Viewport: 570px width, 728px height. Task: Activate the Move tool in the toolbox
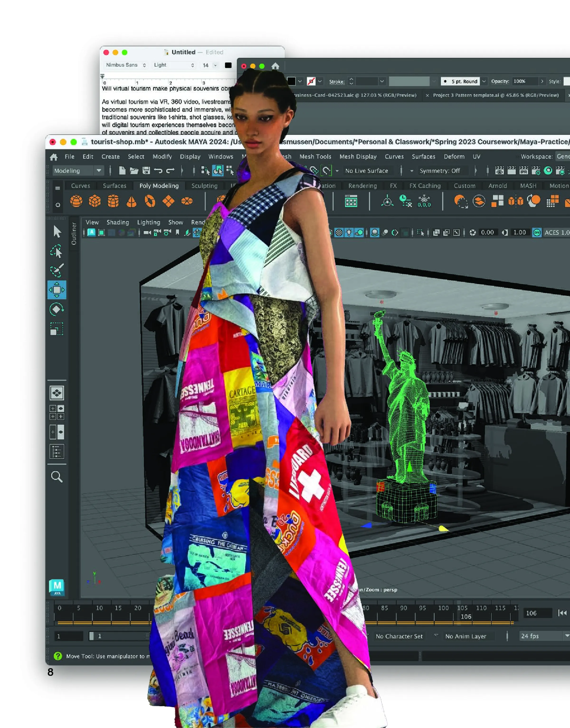[x=57, y=290]
